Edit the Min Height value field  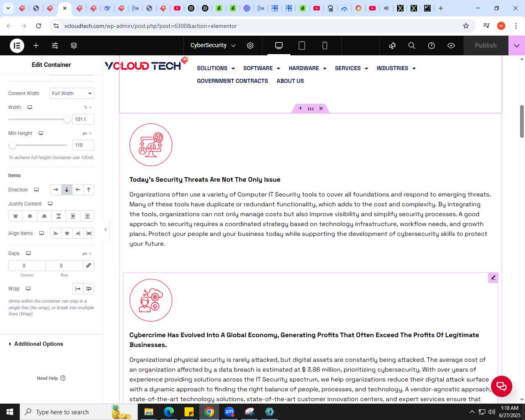83,145
